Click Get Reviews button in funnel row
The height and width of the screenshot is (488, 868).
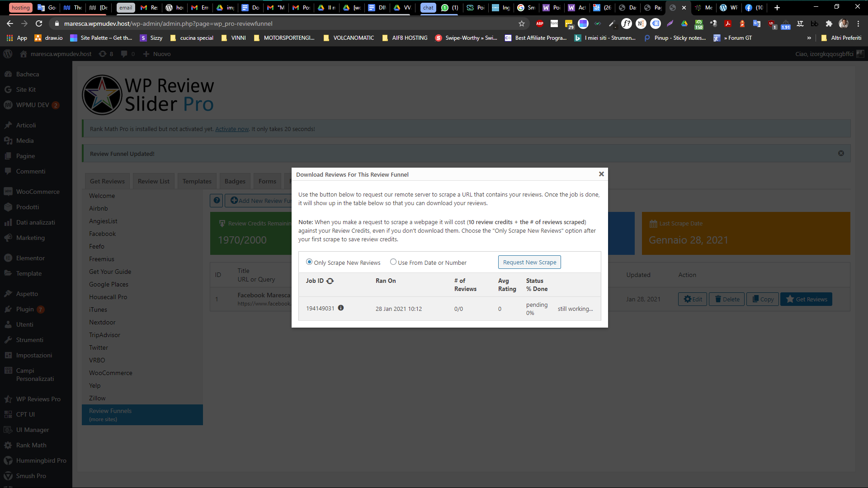tap(806, 299)
